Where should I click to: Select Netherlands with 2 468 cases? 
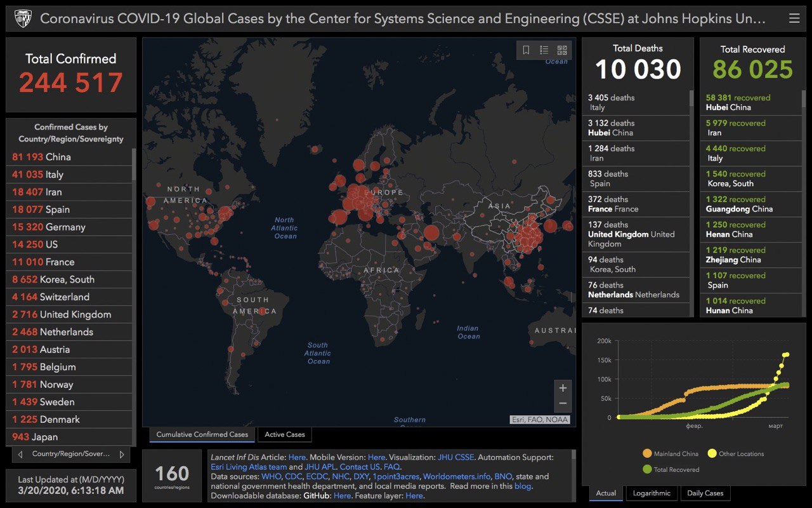70,331
